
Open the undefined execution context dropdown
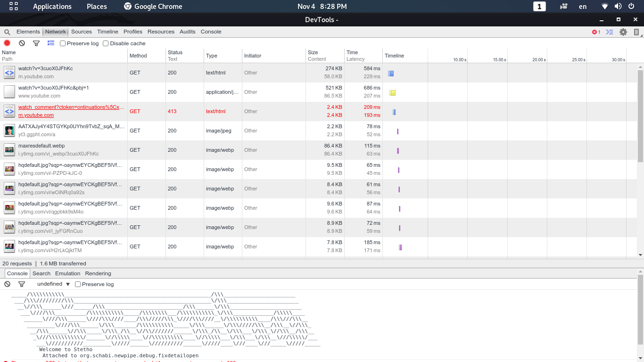53,284
